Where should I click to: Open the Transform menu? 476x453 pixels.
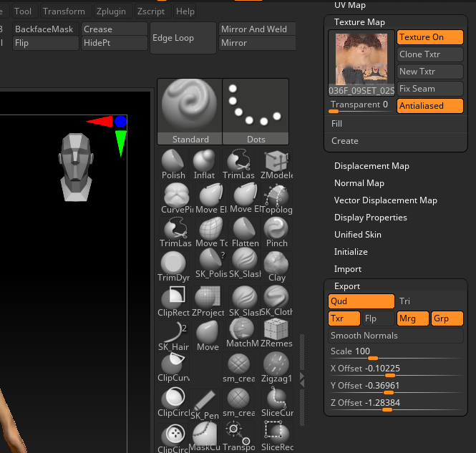(64, 11)
